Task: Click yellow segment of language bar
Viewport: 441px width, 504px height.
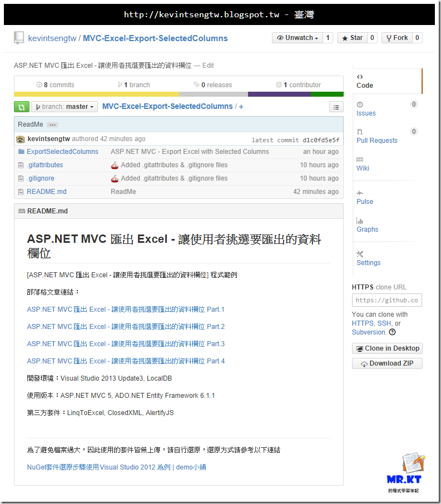Action: (x=97, y=94)
